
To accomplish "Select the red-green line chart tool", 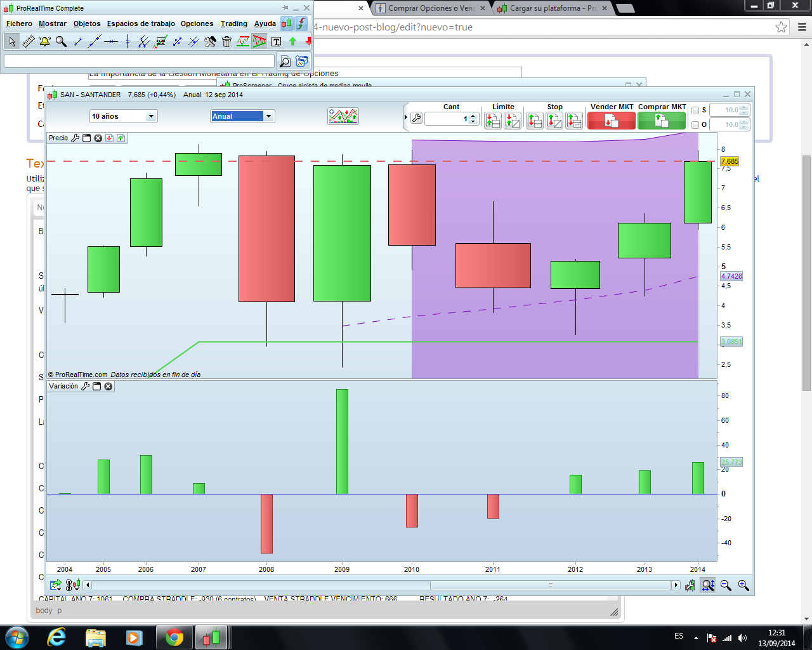I will coord(243,42).
